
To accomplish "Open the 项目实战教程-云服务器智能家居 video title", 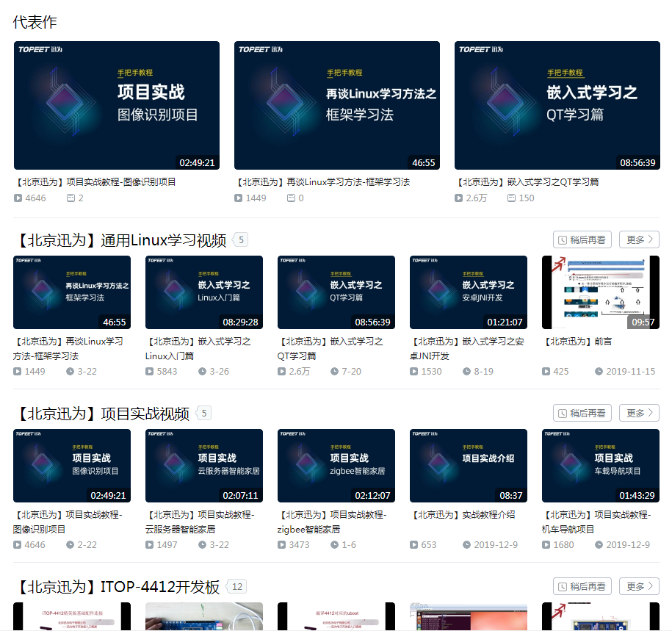I will tap(200, 522).
